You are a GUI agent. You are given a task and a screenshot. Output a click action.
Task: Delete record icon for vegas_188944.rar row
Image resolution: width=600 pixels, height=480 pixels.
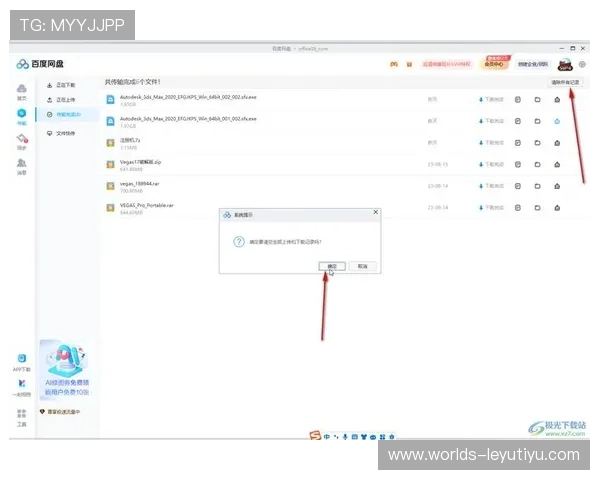pyautogui.click(x=556, y=185)
